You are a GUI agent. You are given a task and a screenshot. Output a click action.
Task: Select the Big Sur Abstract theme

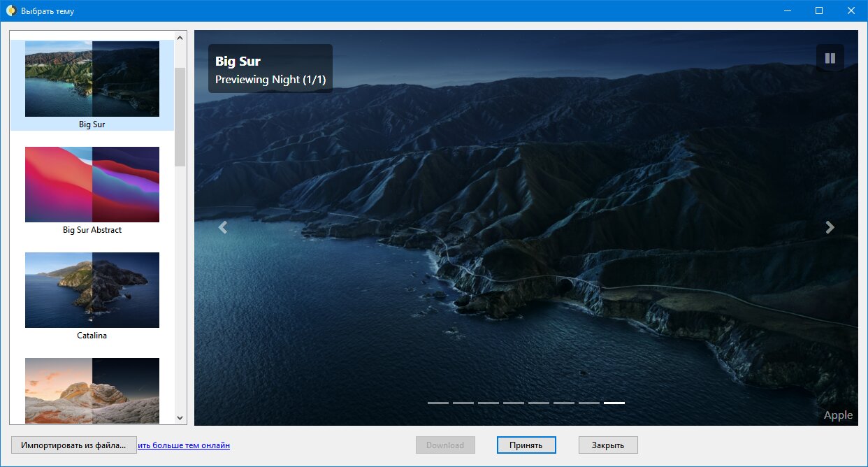92,185
